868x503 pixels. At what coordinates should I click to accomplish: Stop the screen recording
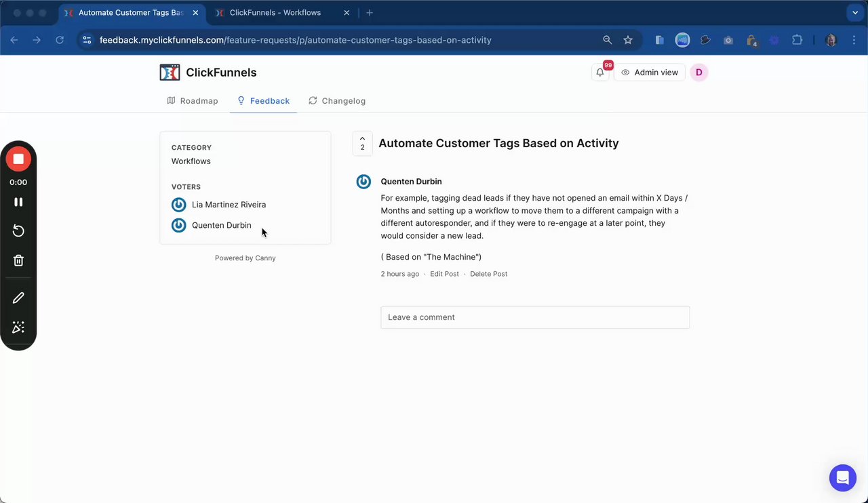[18, 159]
